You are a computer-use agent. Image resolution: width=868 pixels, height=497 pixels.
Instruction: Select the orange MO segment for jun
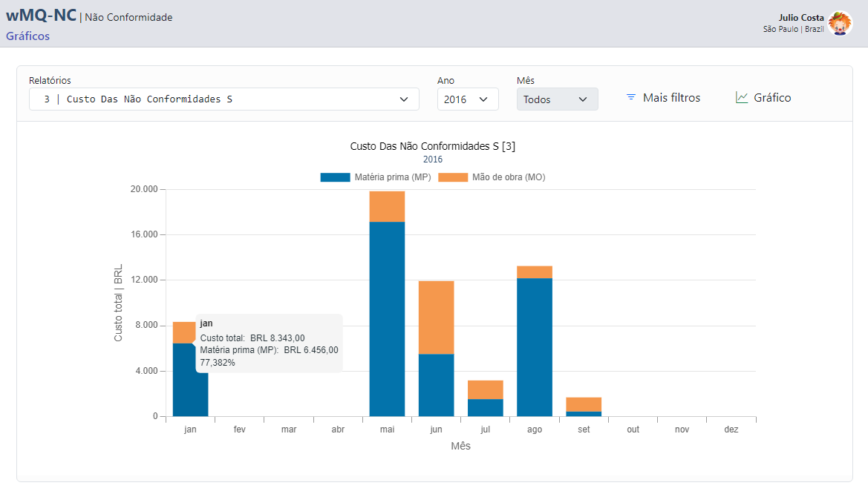point(436,317)
